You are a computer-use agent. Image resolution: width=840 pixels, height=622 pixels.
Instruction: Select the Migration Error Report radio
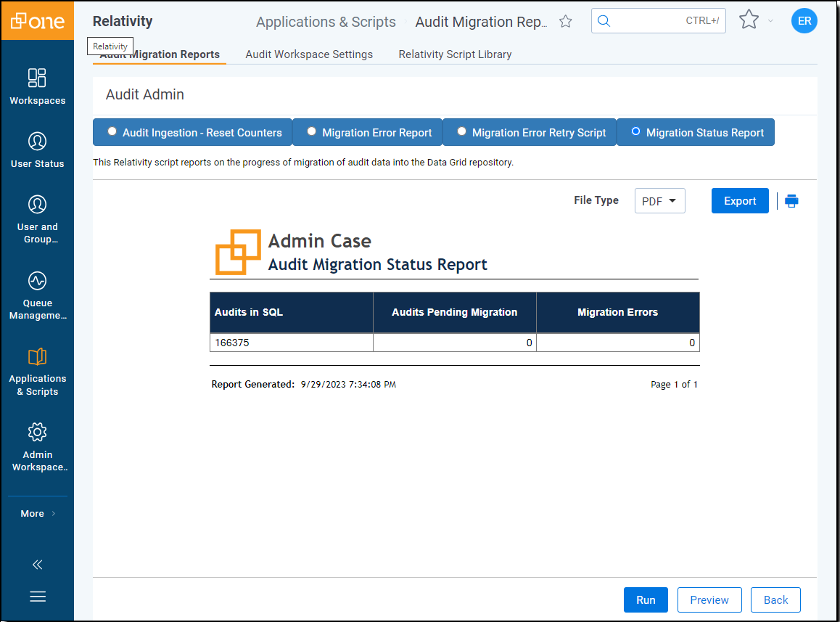[x=312, y=132]
